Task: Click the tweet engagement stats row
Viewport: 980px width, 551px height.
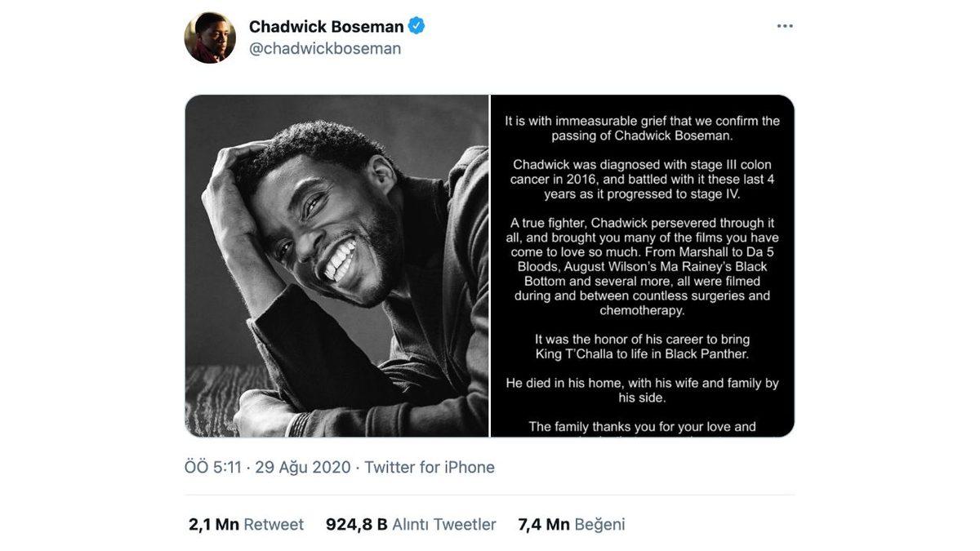Action: pos(408,523)
